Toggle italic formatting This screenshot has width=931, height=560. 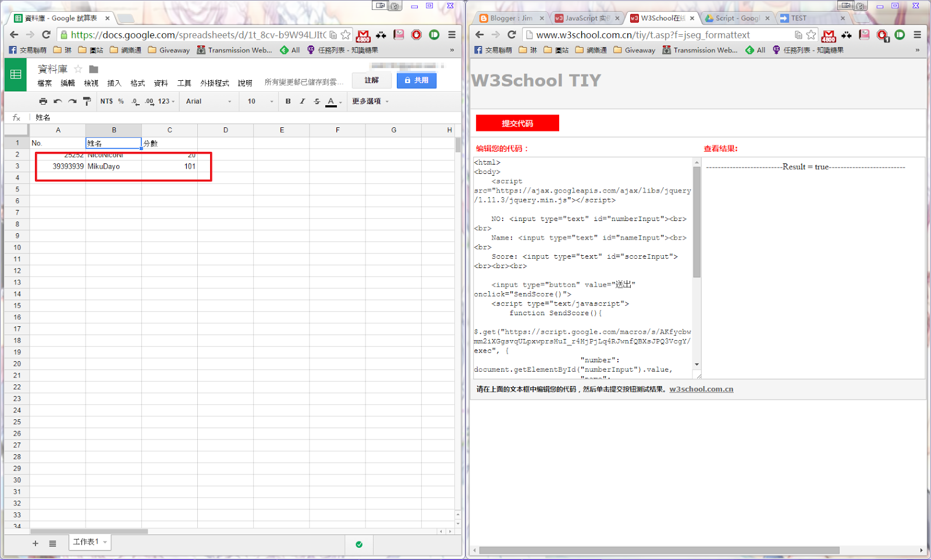(302, 101)
